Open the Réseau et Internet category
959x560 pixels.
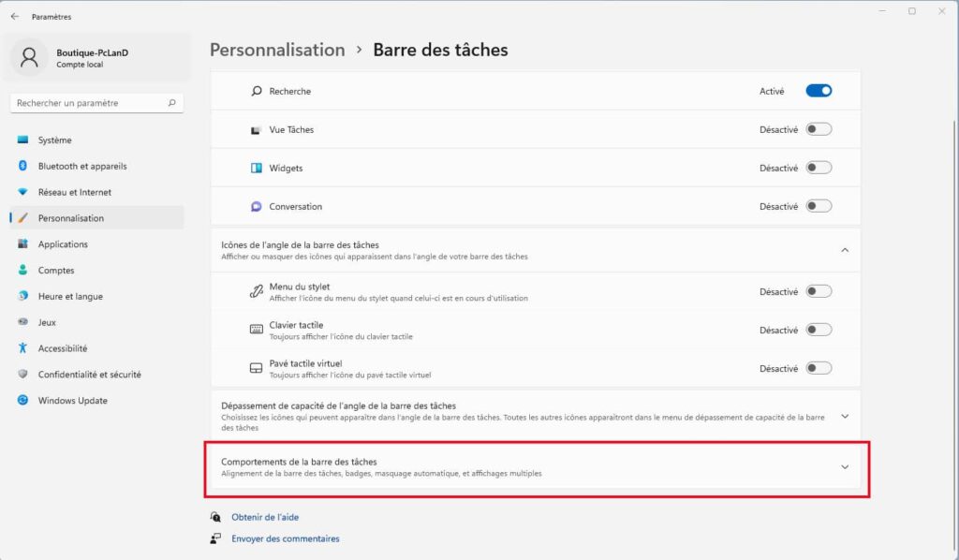(x=74, y=192)
